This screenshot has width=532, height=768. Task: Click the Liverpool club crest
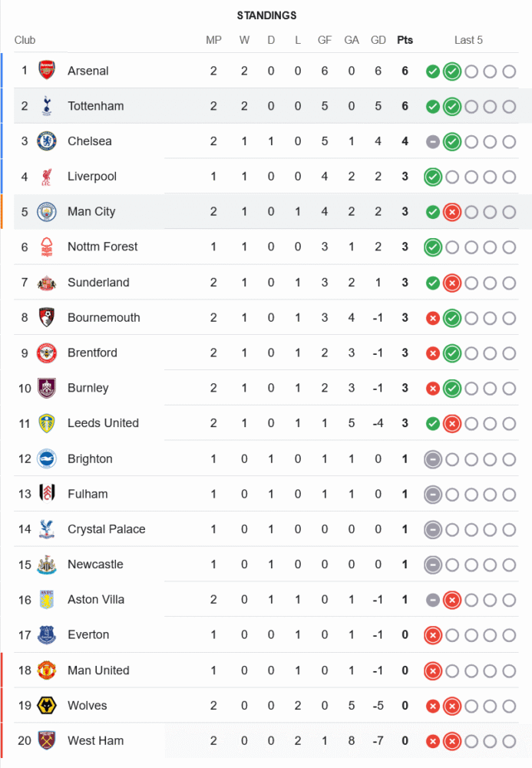coord(47,177)
